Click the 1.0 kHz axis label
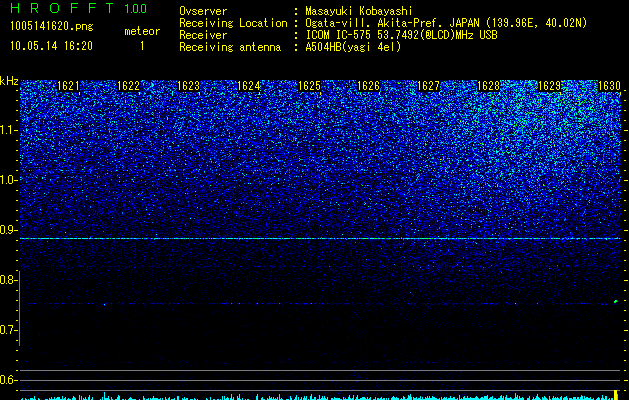Image resolution: width=629 pixels, height=400 pixels. (8, 180)
